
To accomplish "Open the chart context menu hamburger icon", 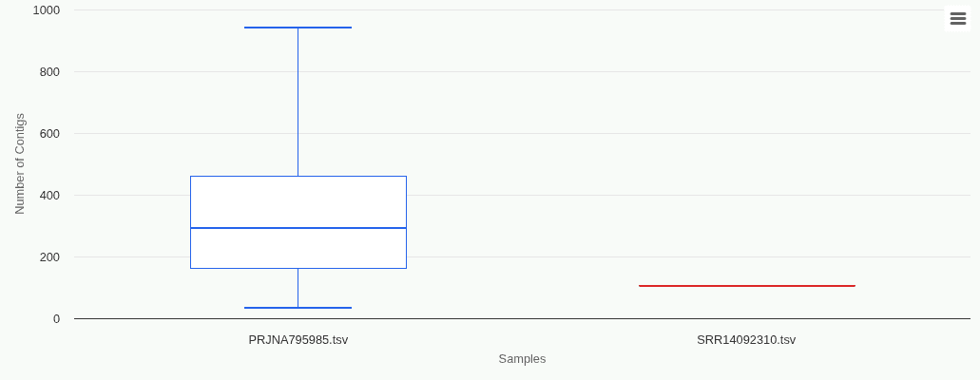I will [957, 19].
